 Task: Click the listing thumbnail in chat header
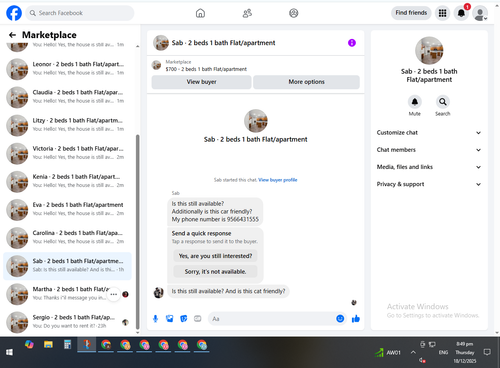click(161, 43)
